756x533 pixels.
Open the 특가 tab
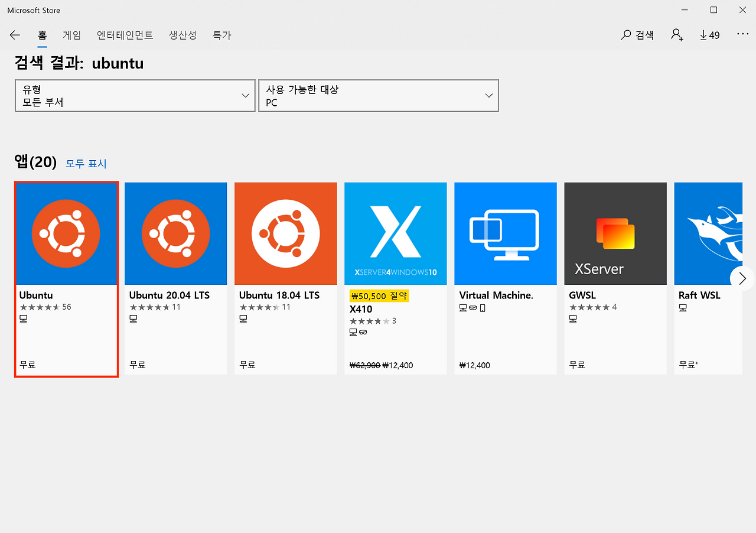tap(222, 35)
